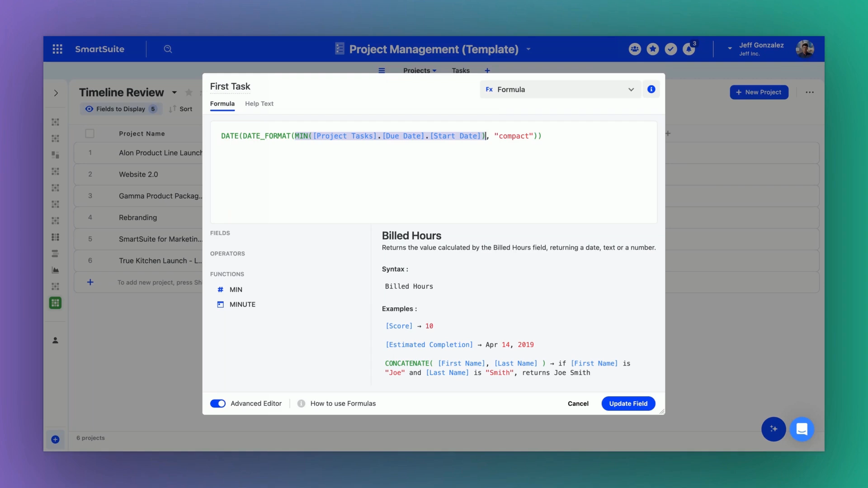Switch to the Tasks tab
The height and width of the screenshot is (488, 868).
[461, 70]
